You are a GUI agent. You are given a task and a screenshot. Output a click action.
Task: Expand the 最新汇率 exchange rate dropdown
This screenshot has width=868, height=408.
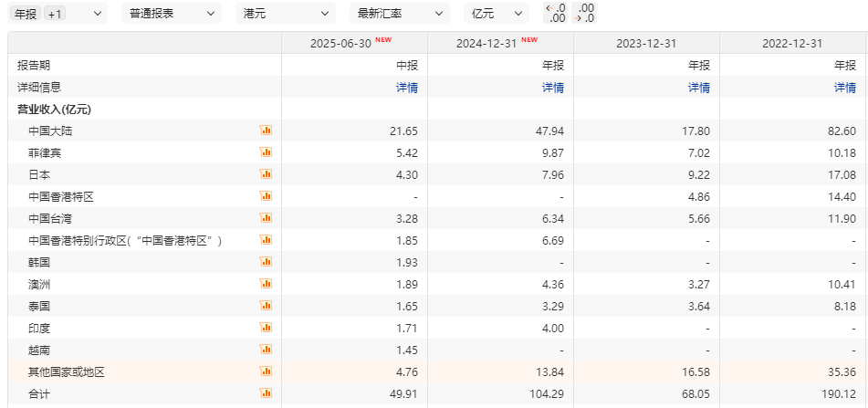pos(400,14)
